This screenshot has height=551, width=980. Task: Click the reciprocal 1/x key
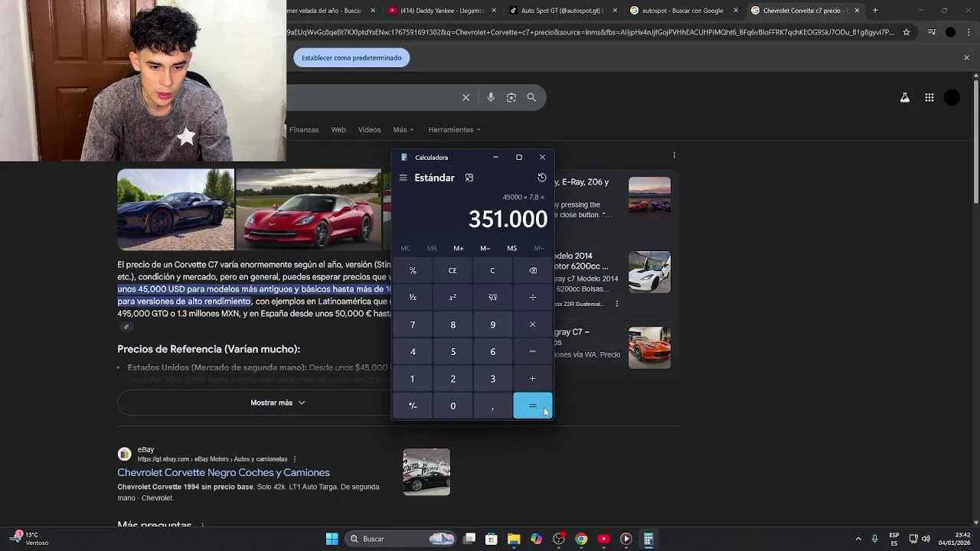click(x=413, y=297)
